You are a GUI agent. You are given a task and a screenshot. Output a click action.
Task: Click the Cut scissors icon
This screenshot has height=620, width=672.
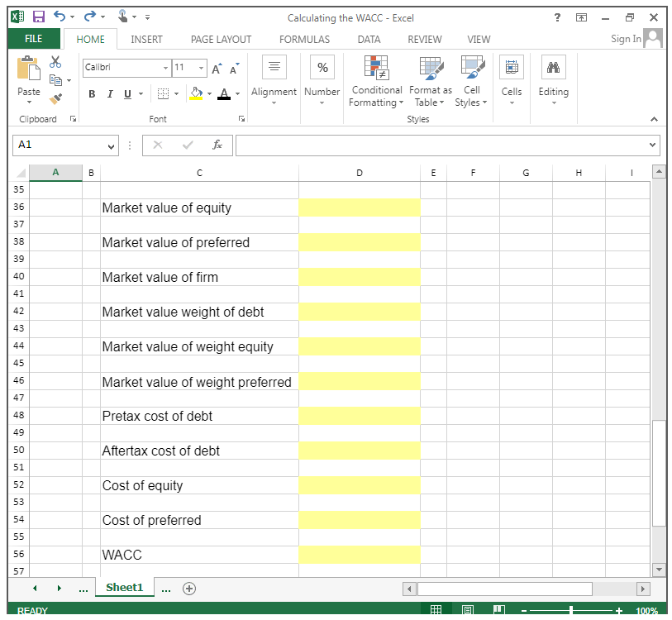tap(55, 62)
